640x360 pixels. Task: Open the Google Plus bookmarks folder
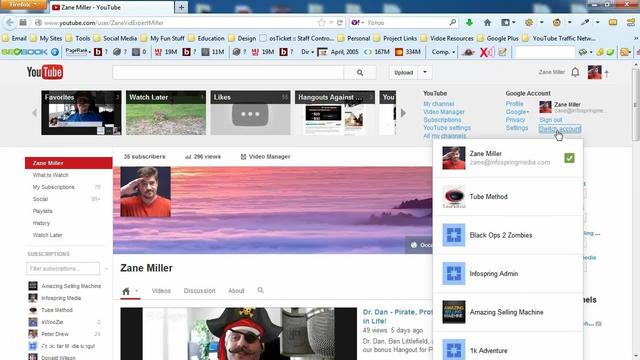tap(498, 38)
